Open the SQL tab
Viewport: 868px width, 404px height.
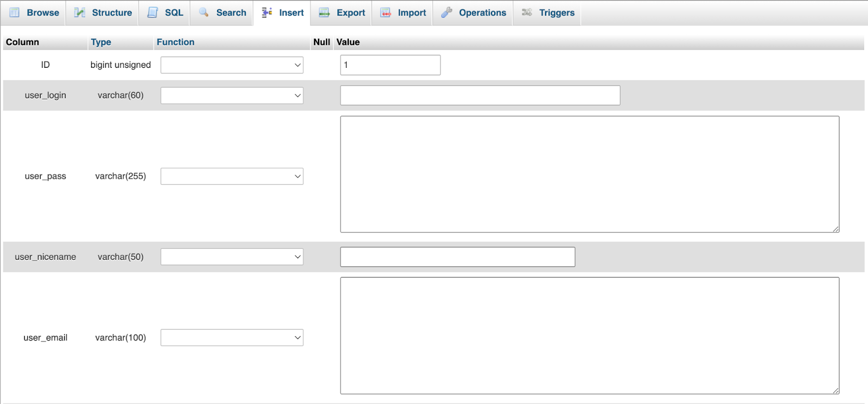[165, 12]
